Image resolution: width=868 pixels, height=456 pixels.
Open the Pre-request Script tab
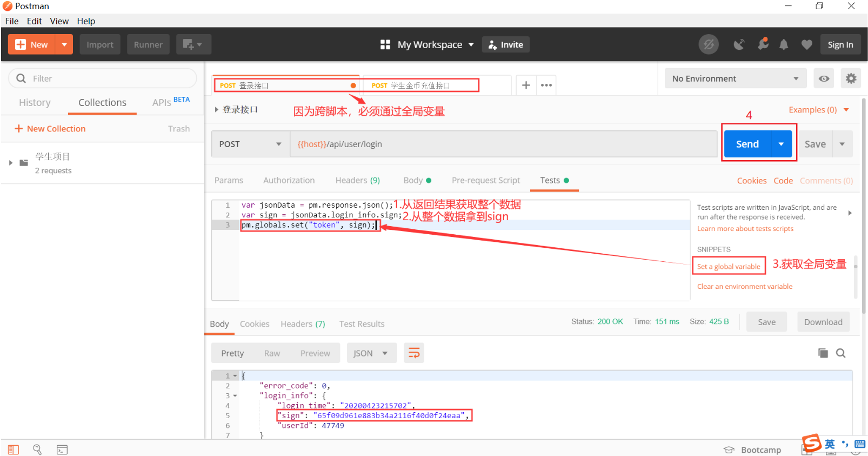[x=486, y=180]
